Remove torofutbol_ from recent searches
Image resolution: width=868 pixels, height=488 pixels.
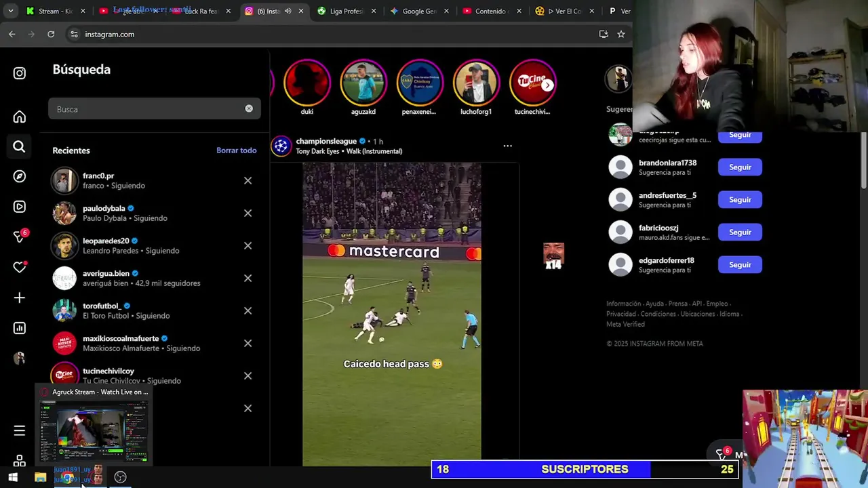point(248,311)
